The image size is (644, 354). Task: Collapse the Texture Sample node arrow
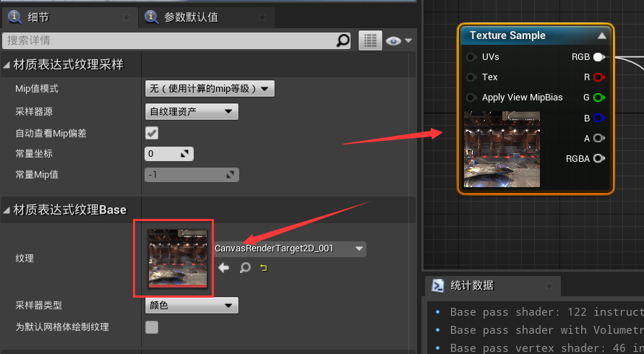click(601, 35)
